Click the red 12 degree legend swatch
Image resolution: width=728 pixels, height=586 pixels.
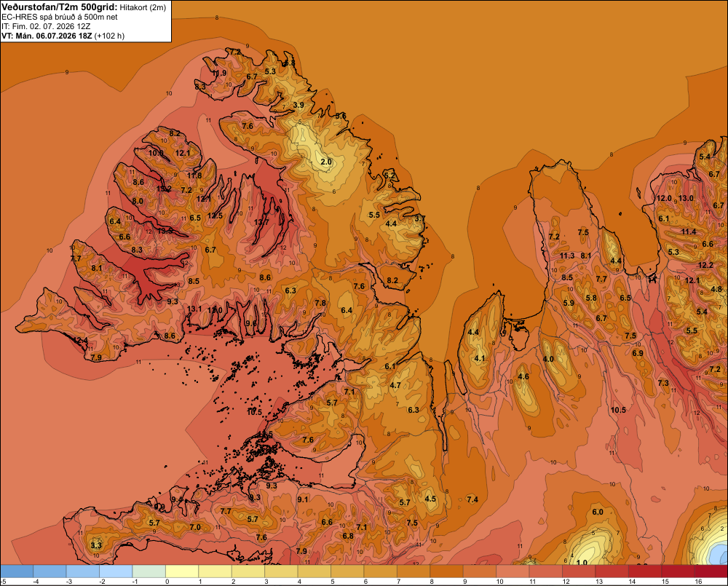[579, 571]
